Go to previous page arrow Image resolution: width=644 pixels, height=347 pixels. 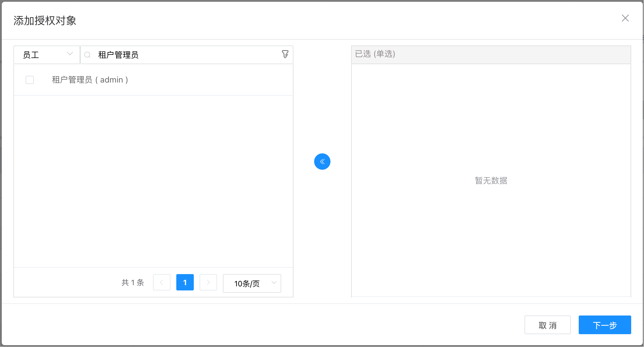click(161, 282)
